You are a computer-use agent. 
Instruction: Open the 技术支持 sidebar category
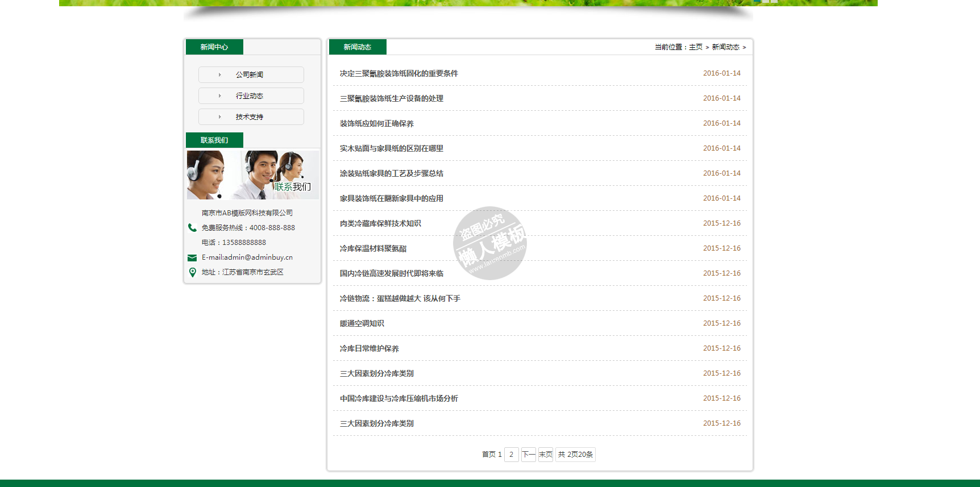click(x=250, y=117)
